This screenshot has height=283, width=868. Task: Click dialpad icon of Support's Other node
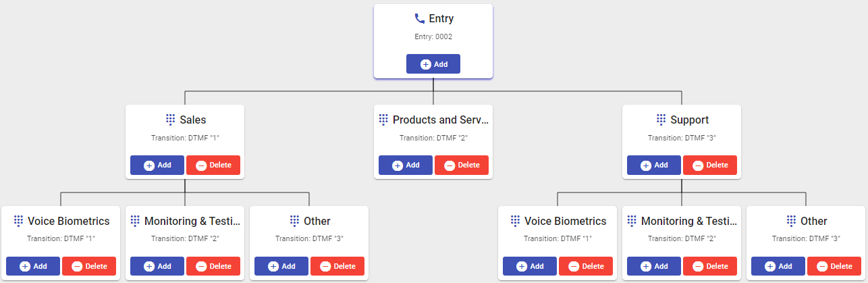(x=791, y=221)
